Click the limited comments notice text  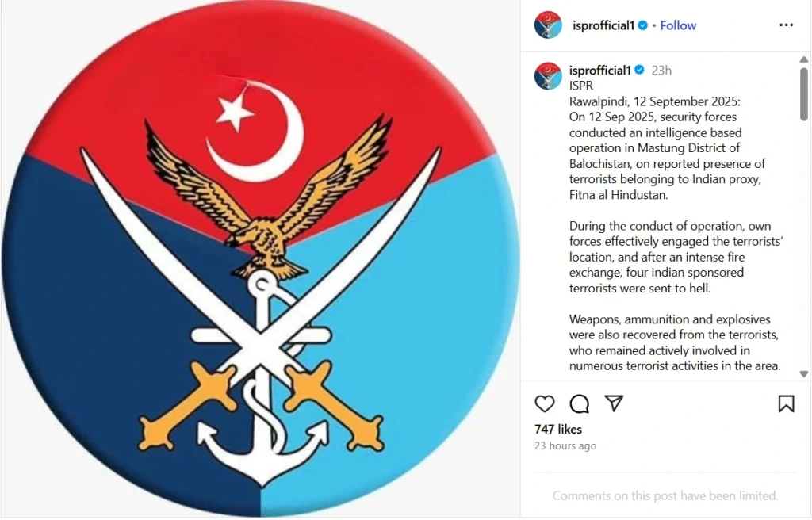tap(665, 495)
